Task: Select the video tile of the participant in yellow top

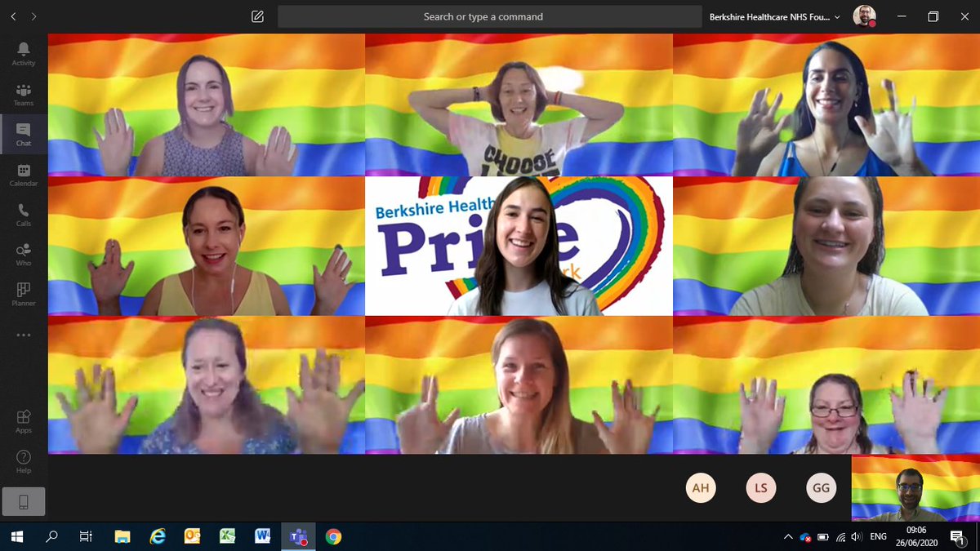Action: [x=206, y=246]
